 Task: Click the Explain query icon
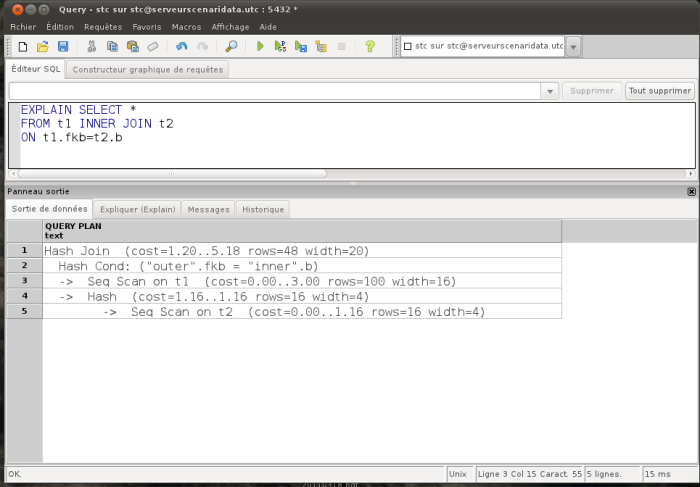321,46
